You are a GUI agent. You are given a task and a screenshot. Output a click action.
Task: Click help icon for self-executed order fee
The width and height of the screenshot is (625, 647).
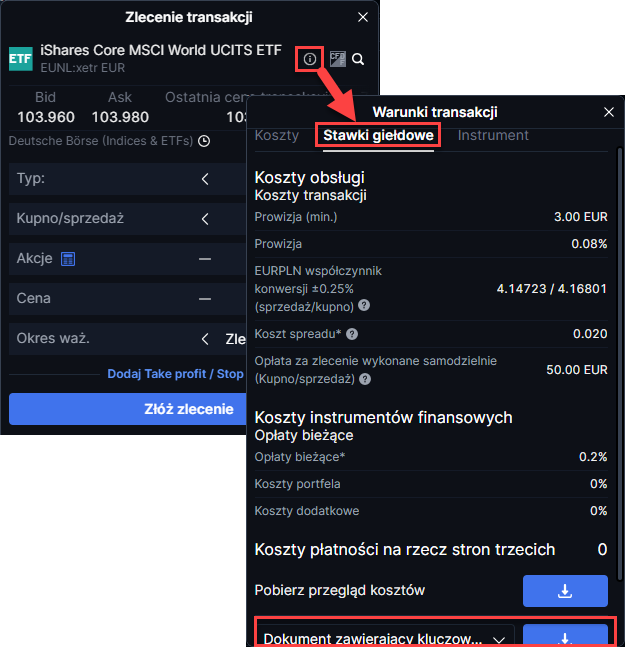tap(365, 379)
